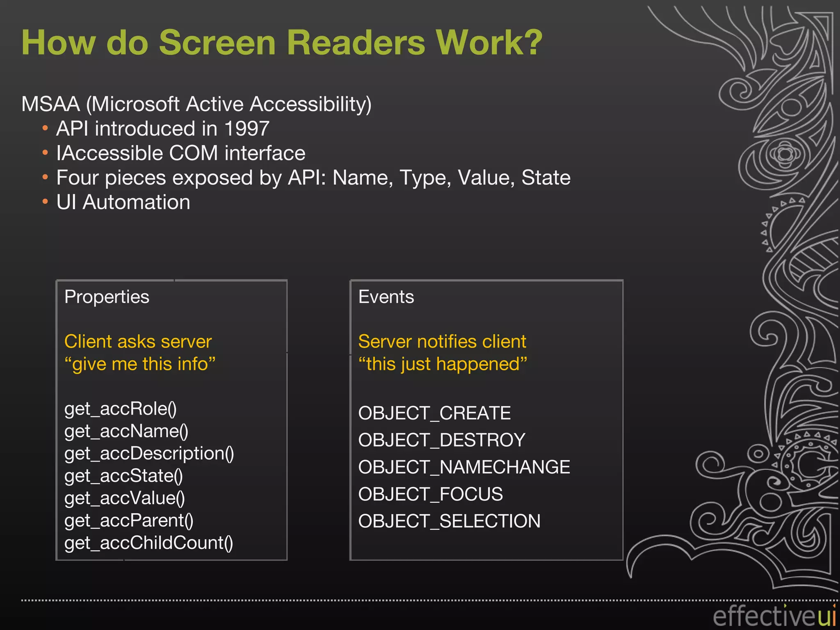This screenshot has width=840, height=630.
Task: Click 'Client asks server' yellow text
Action: point(138,342)
